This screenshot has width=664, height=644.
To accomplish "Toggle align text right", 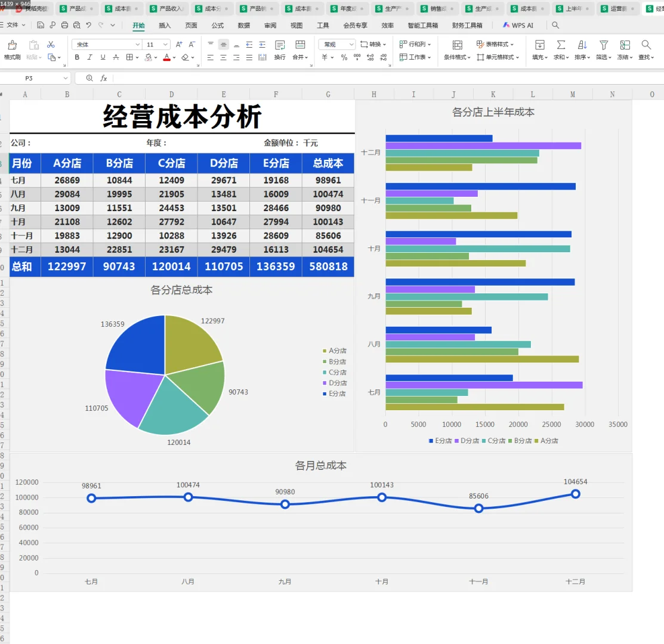I will (x=236, y=57).
